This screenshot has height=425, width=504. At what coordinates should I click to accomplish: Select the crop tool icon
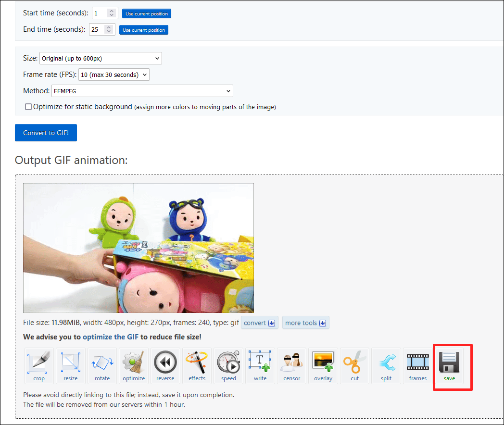[39, 365]
